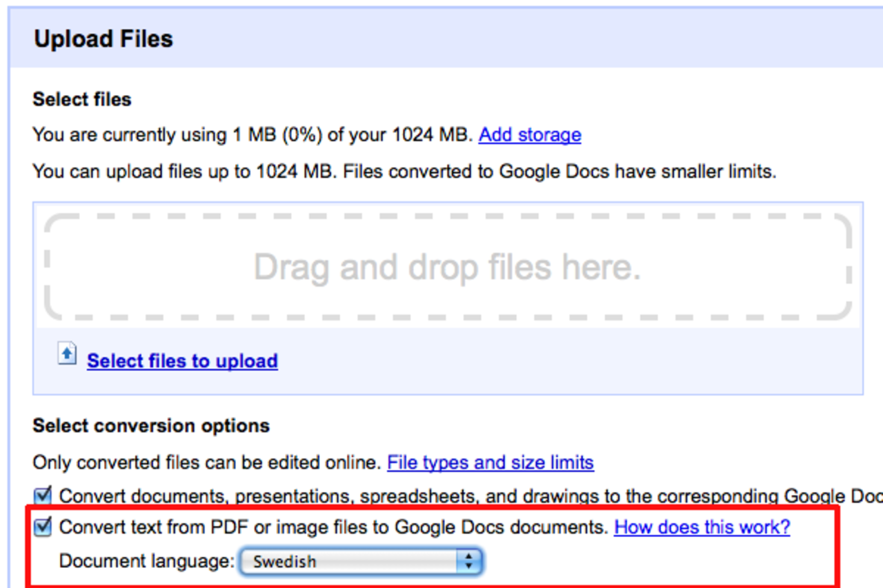Click the Select files section heading

[82, 99]
